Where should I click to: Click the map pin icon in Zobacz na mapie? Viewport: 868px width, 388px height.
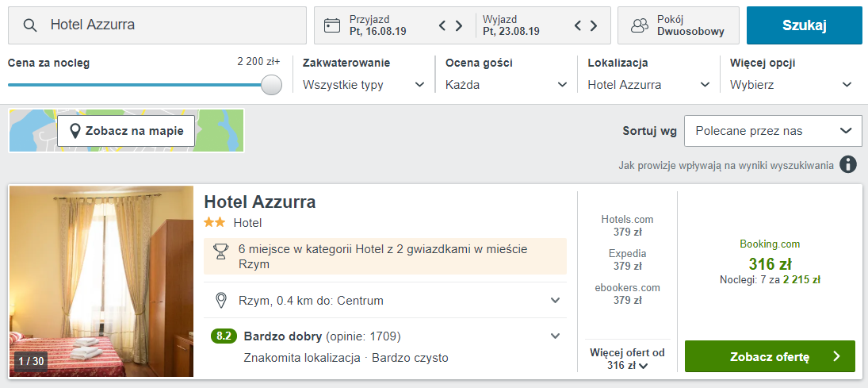point(76,132)
